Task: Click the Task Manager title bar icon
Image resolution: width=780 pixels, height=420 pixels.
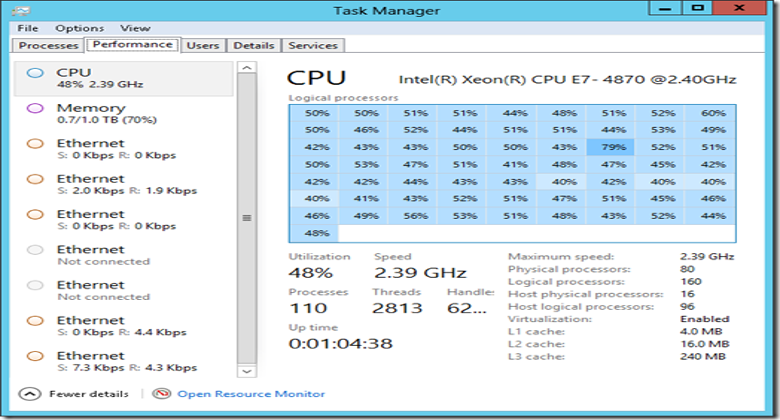Action: [20, 10]
